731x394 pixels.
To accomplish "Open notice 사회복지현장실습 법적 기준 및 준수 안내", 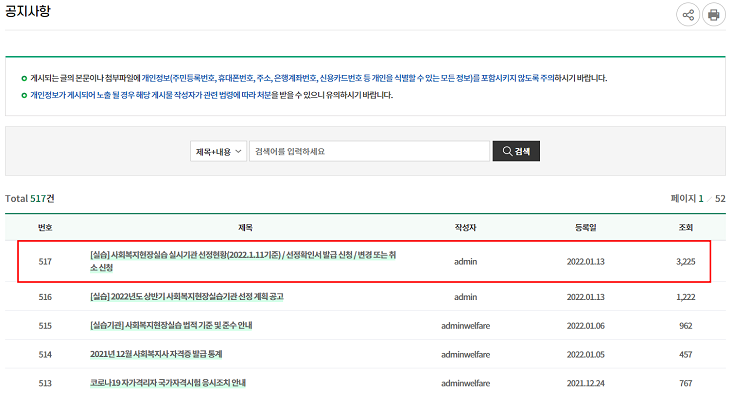I will click(171, 325).
